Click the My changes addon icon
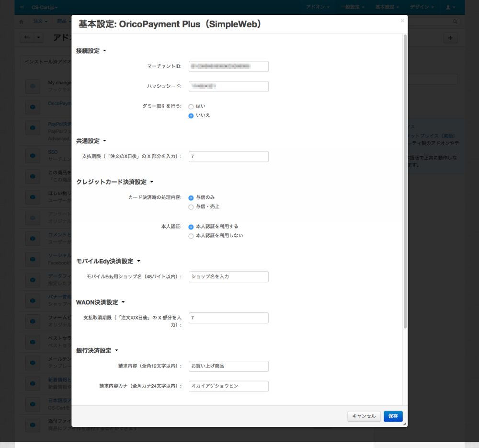 click(x=33, y=86)
